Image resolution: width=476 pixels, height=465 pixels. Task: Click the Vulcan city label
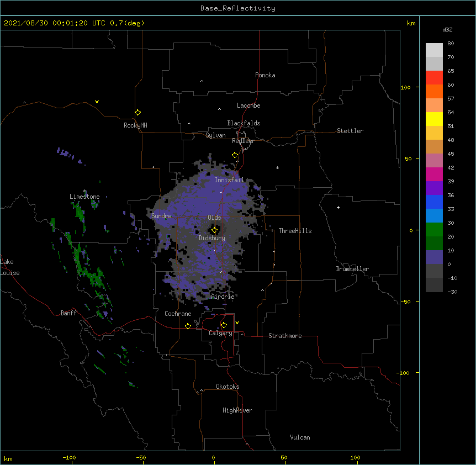click(x=300, y=437)
